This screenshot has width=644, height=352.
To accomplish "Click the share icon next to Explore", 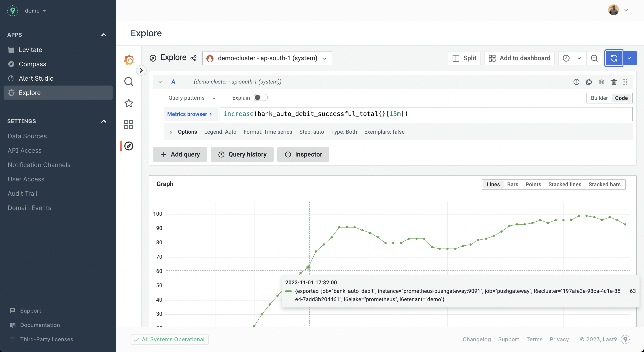I will tap(193, 58).
